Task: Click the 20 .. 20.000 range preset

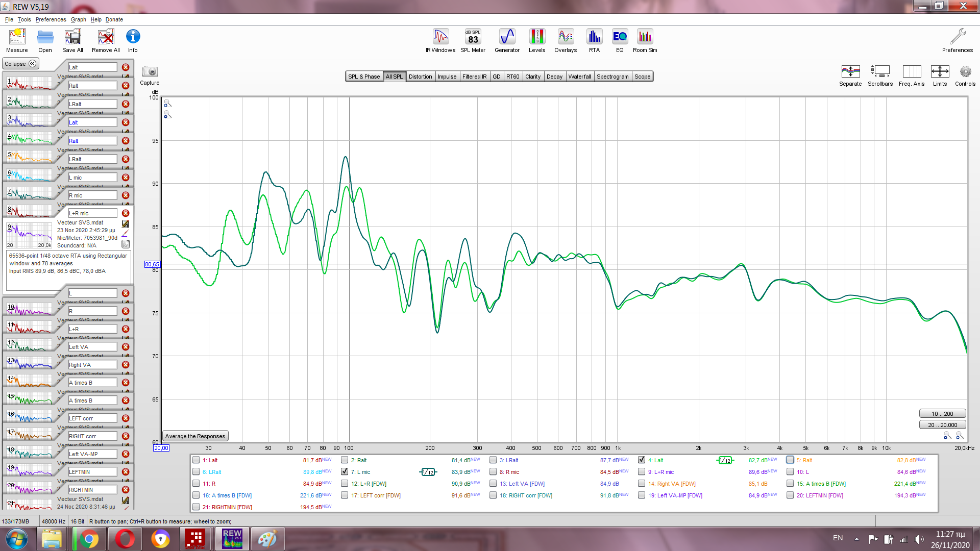Action: pyautogui.click(x=942, y=425)
